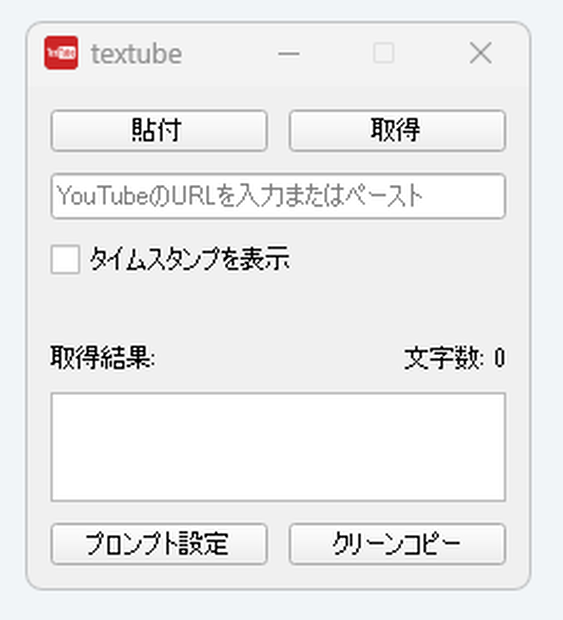The width and height of the screenshot is (563, 620).
Task: Click the greyed-out maximize box icon
Action: [x=384, y=53]
